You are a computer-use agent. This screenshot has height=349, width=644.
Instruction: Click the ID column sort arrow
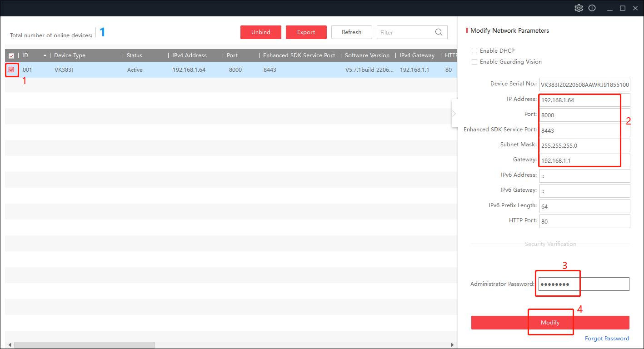45,55
